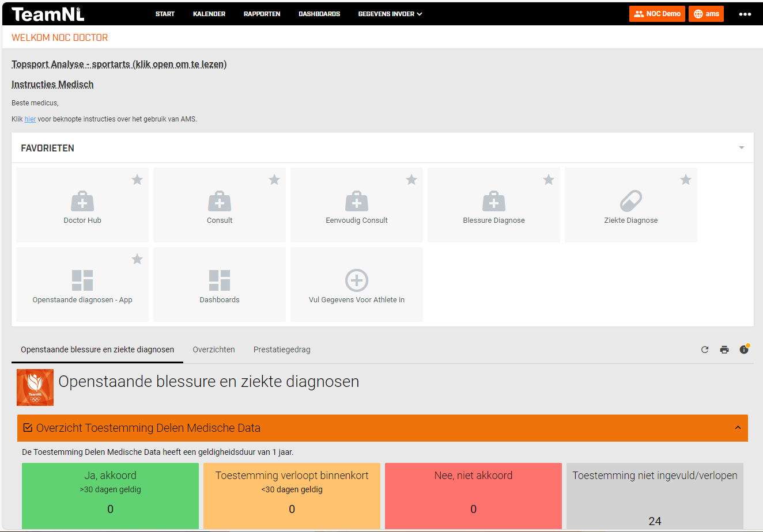Toggle favorite star on Eenvoudig Consult tile
Viewport: 763px width, 532px height.
point(411,180)
